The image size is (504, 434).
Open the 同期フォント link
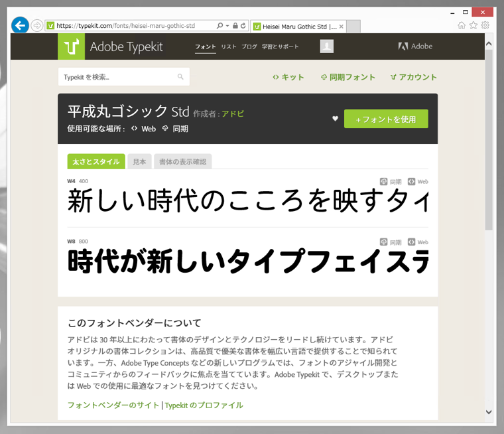point(347,77)
